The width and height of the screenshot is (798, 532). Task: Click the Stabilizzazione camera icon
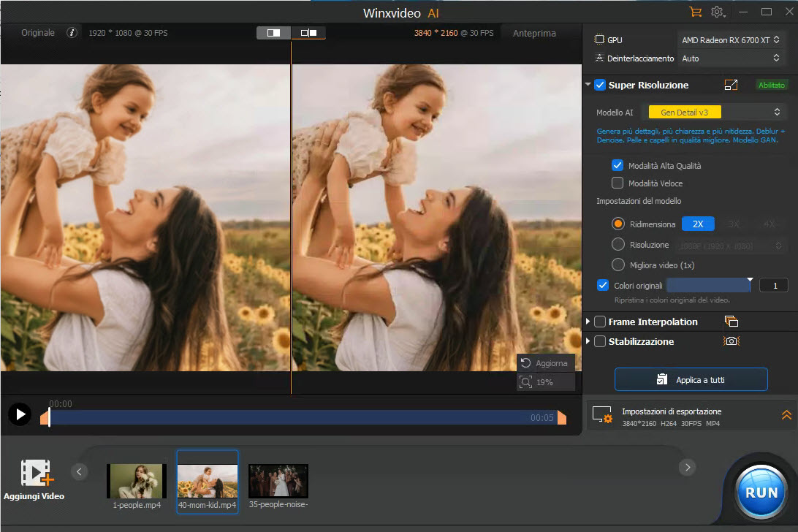731,341
